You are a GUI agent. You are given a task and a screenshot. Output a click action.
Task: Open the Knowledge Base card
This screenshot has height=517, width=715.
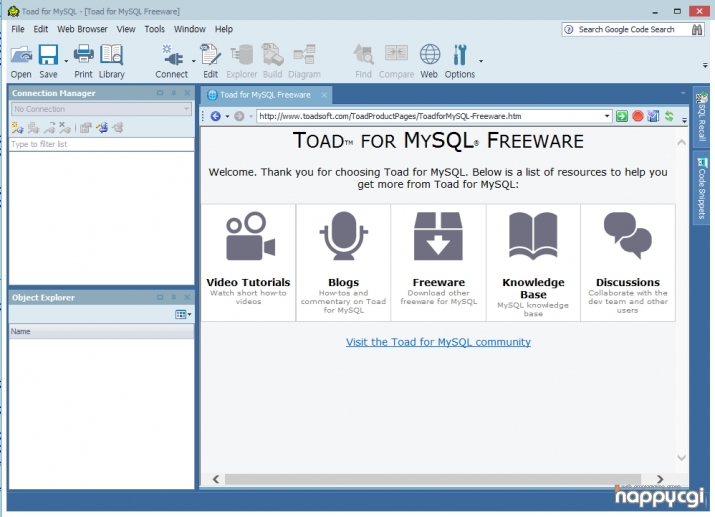pyautogui.click(x=533, y=263)
